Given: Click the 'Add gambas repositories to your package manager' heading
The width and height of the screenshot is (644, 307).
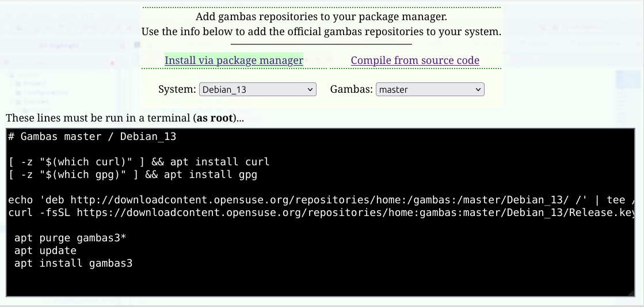Looking at the screenshot, I should pos(321,17).
